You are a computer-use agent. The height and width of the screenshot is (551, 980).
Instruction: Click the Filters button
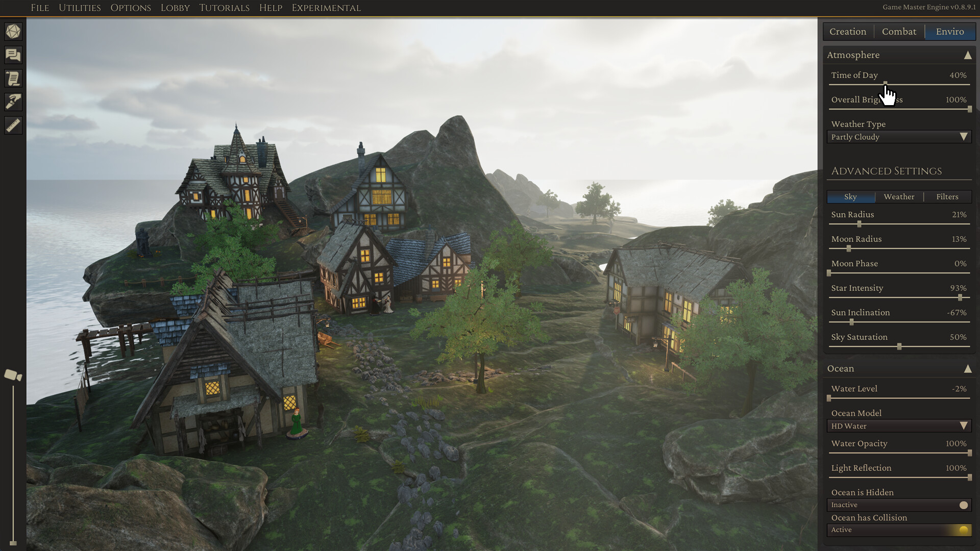pyautogui.click(x=947, y=196)
